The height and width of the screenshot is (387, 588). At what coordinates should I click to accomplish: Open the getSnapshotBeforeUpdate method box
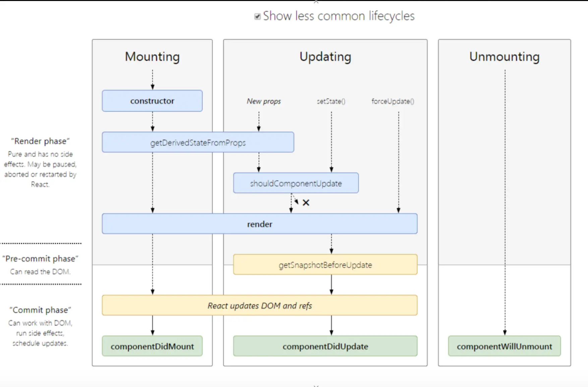[325, 265]
